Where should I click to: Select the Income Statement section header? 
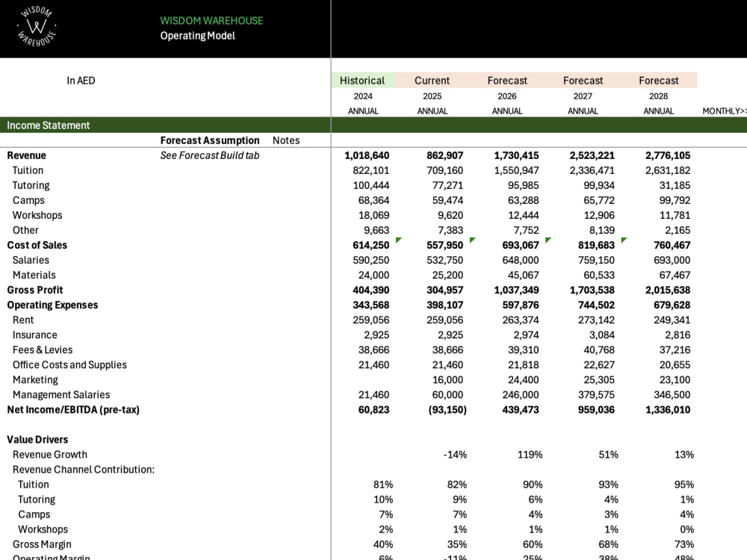click(48, 125)
